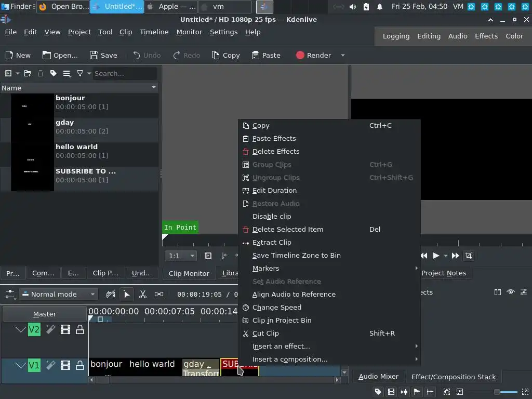Lock the V2 track
Viewport: 532px width, 399px height.
click(79, 329)
